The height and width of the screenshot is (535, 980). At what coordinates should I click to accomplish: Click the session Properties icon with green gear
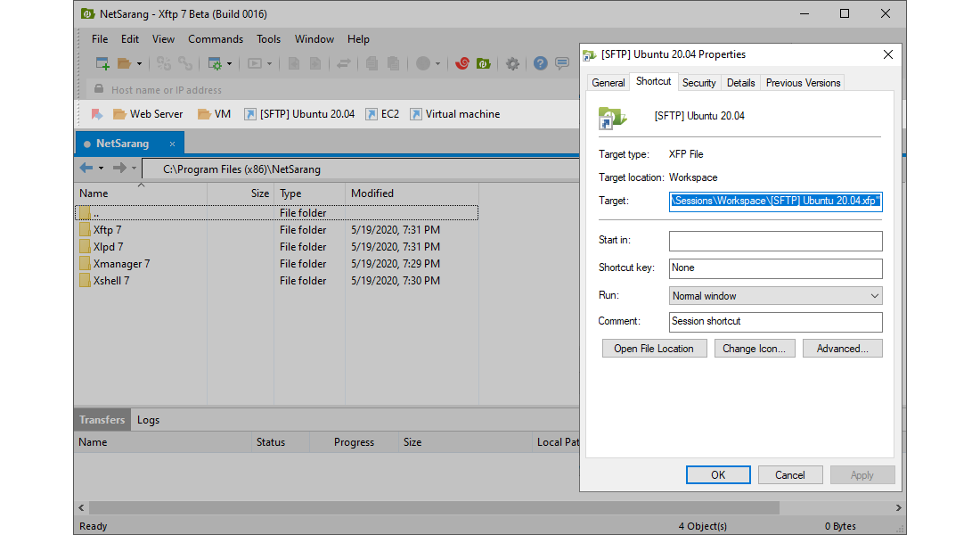(215, 63)
